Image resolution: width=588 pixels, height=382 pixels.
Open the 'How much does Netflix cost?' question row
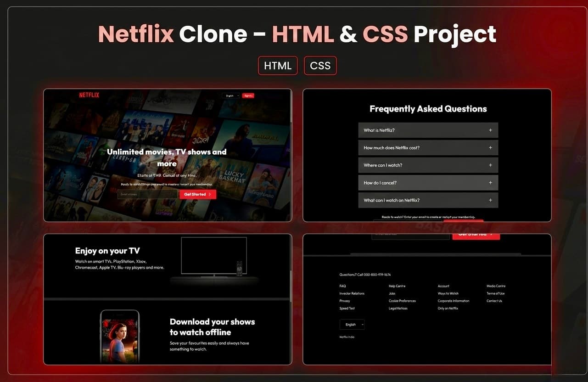click(x=428, y=148)
